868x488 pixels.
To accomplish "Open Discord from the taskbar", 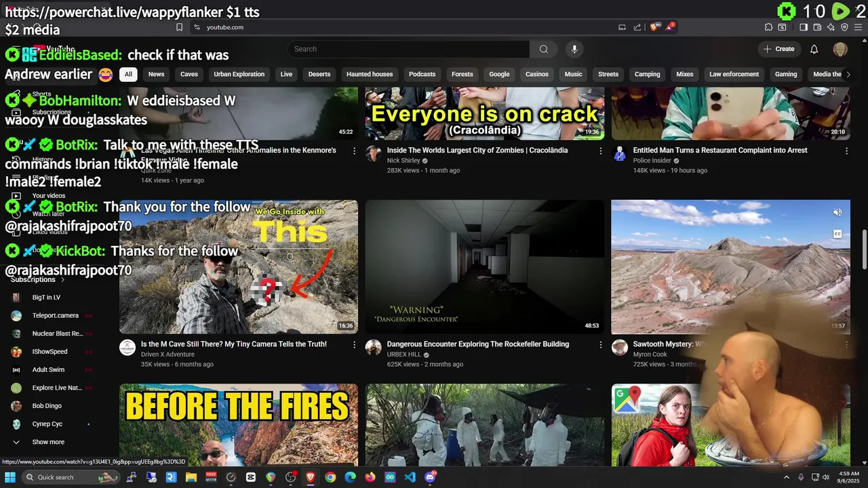I will pos(430,477).
